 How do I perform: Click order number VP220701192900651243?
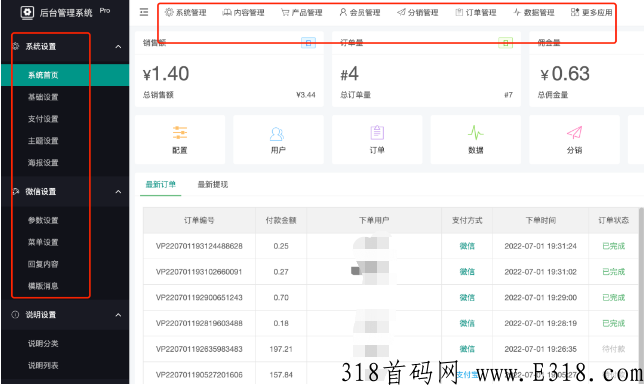coord(199,297)
